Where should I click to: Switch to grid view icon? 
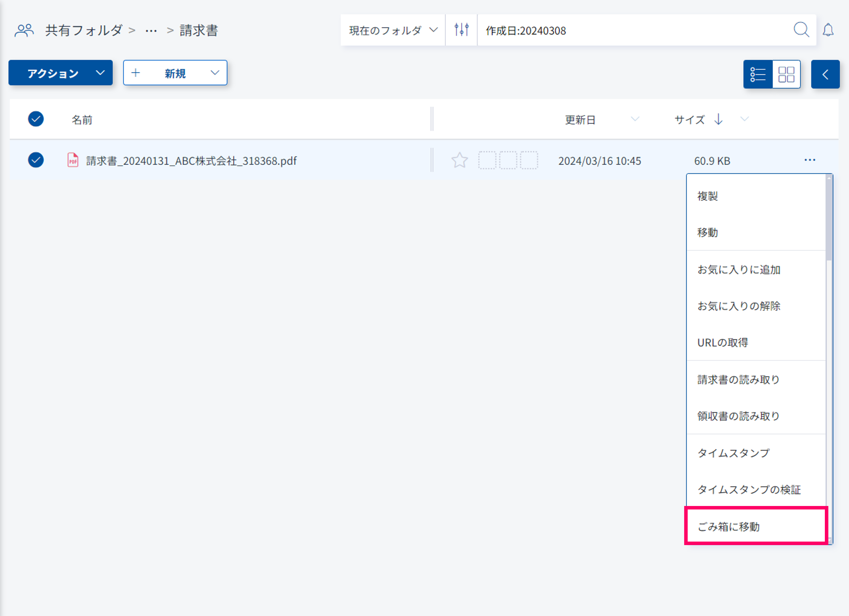[786, 74]
